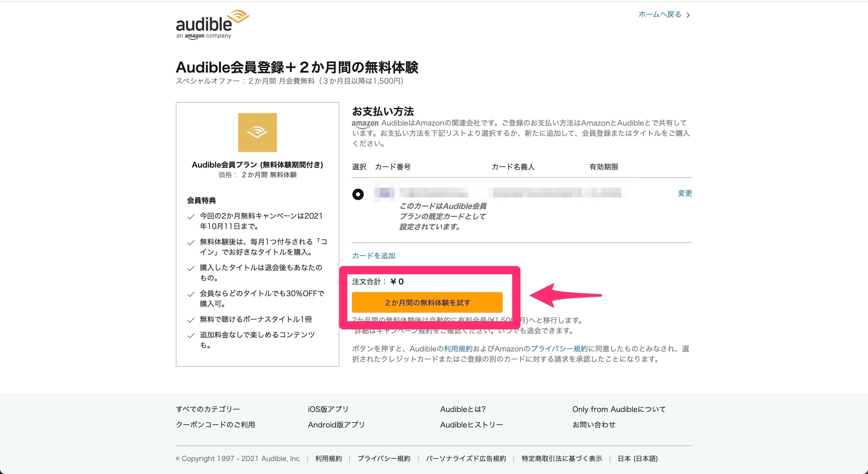This screenshot has height=474, width=868.
Task: Click benefit text 無料で聴けるボーナスタイトル1冊
Action: 256,319
